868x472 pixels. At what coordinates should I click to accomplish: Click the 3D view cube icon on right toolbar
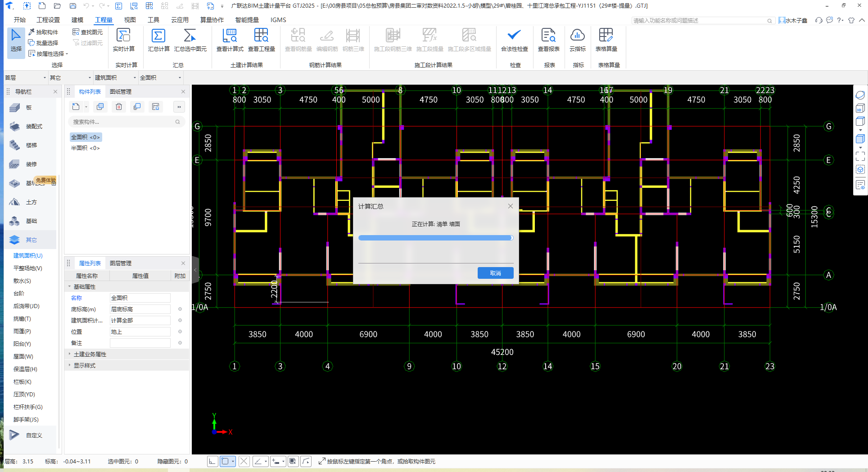(x=860, y=109)
